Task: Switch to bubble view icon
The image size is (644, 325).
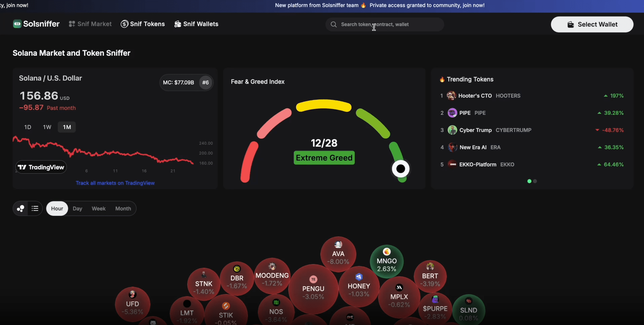Action: 21,208
